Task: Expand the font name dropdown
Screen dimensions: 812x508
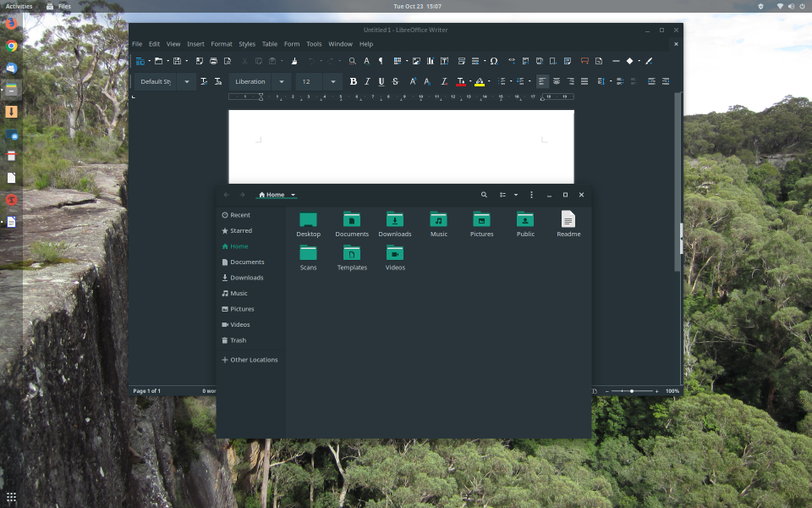Action: pos(283,82)
